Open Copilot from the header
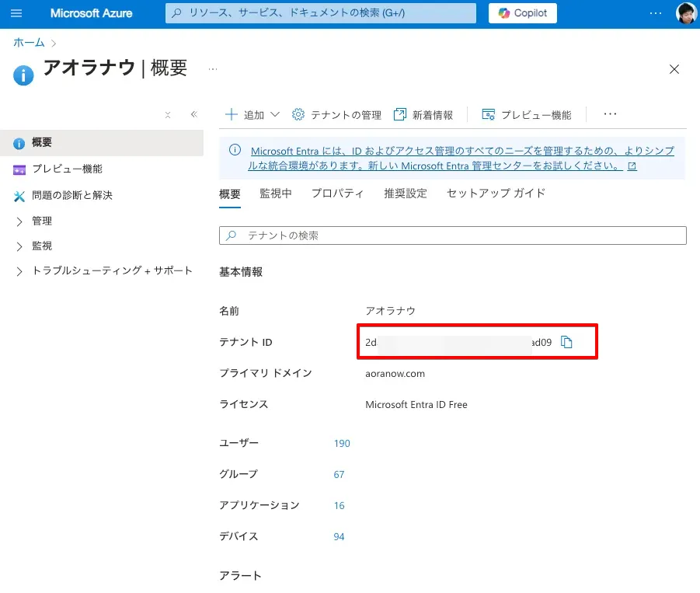Image resolution: width=700 pixels, height=593 pixels. coord(522,13)
